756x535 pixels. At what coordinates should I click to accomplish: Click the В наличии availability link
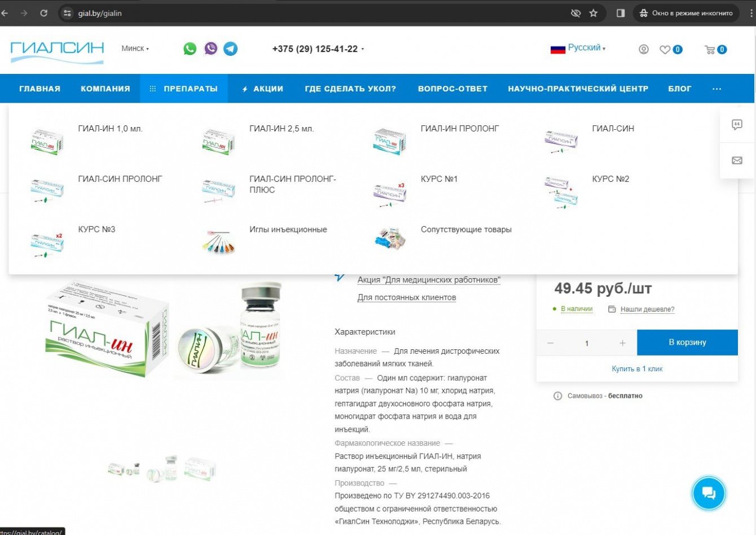(x=577, y=309)
